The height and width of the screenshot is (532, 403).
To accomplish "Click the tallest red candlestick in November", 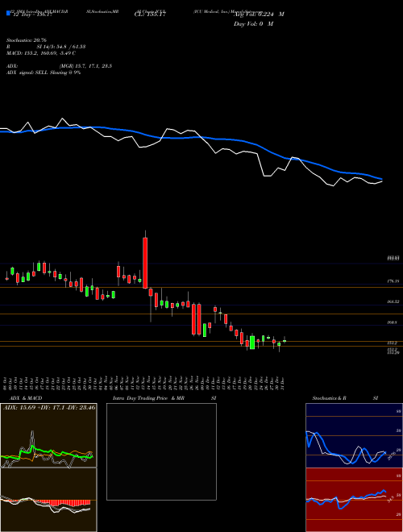I will point(145,263).
